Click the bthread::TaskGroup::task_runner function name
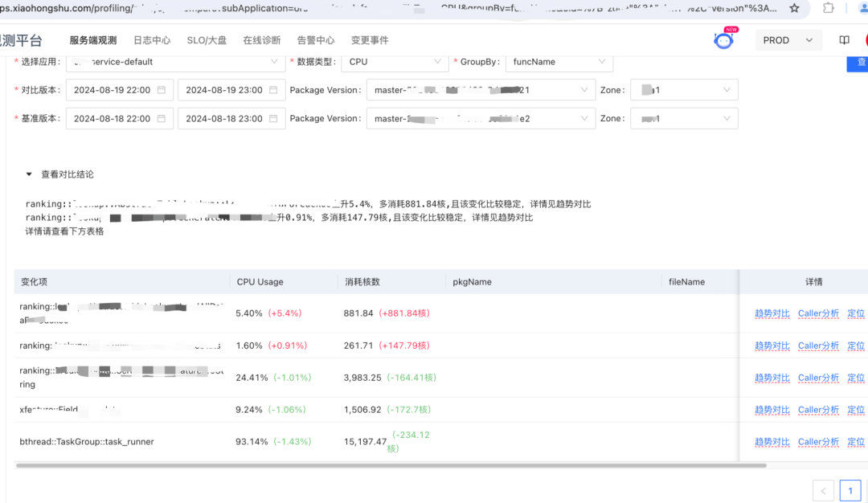Screen dimensions: 868x503 point(86,442)
